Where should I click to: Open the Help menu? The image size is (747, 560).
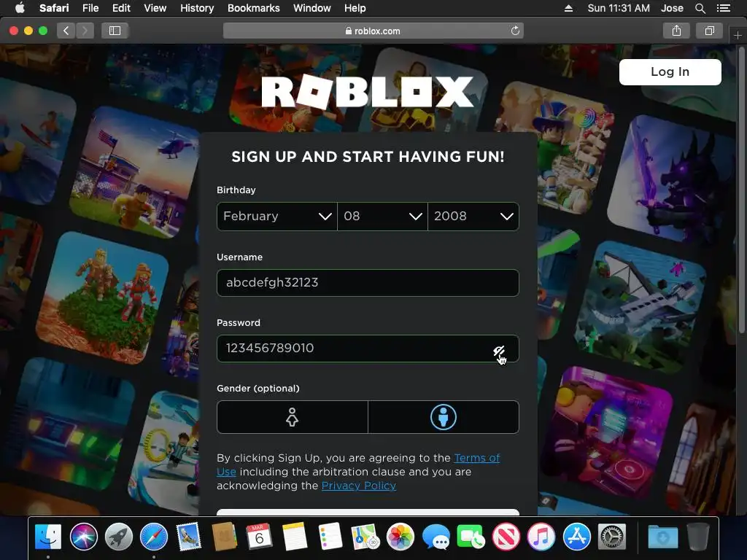pyautogui.click(x=355, y=8)
